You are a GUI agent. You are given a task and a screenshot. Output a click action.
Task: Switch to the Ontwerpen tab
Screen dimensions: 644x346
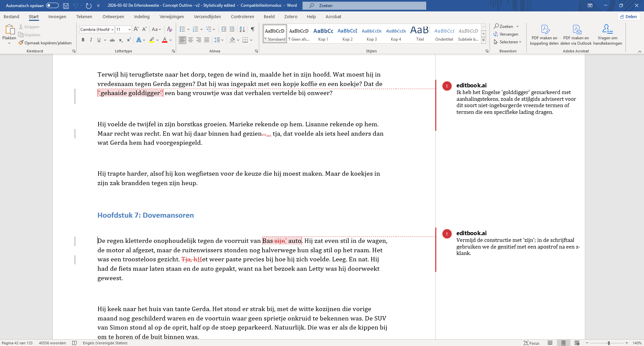tap(113, 17)
